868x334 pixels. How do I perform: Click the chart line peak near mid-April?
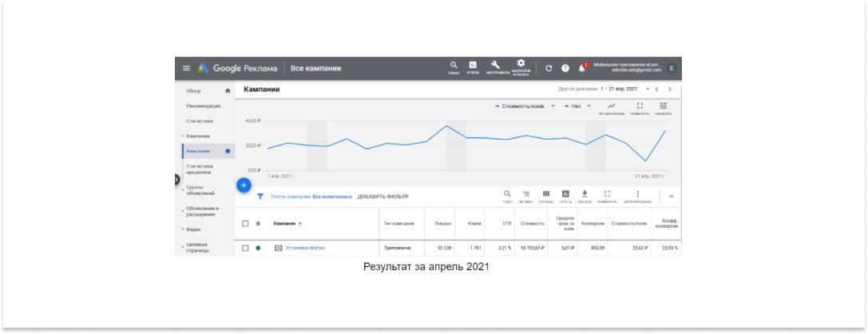(x=446, y=125)
